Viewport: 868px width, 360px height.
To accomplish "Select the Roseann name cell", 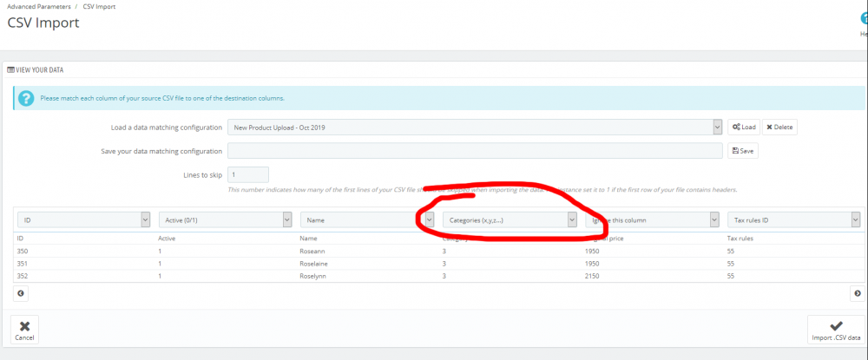I will click(x=312, y=251).
